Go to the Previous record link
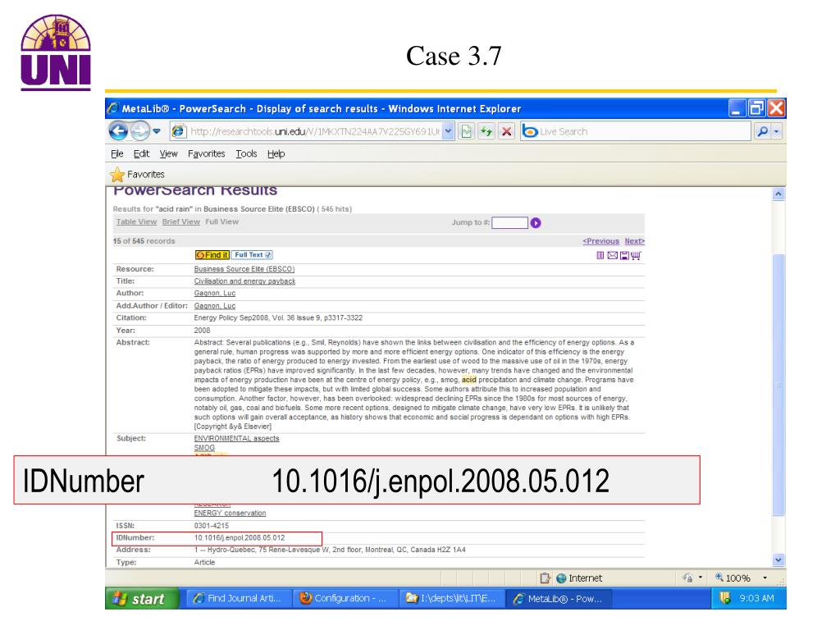Screen dimensions: 840x630 pos(600,242)
